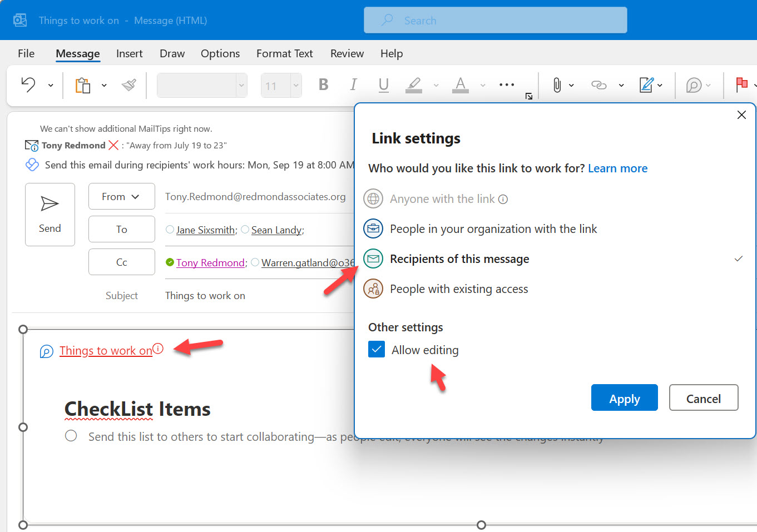Select Recipients of this message option
The height and width of the screenshot is (532, 757).
click(459, 259)
